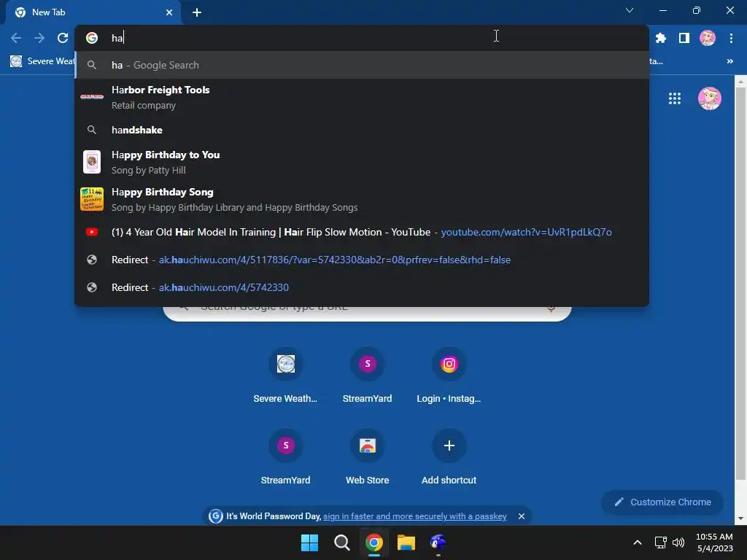747x560 pixels.
Task: Open the bottom-row StreamYard shortcut beside Web Store
Action: [285, 458]
